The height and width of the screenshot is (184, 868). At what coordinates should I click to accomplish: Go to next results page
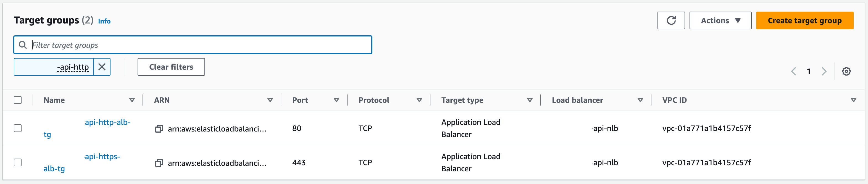824,72
